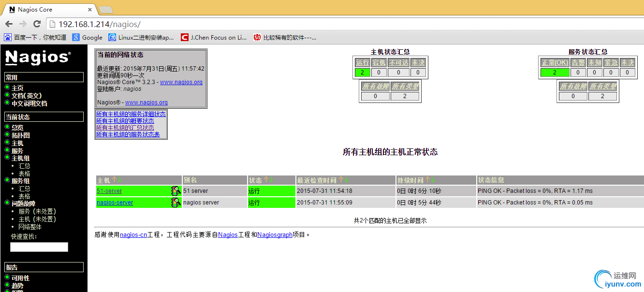Viewport: 644px width, 292px height.
Task: Open 所有主机组的服务详细状态 link
Action: [131, 114]
